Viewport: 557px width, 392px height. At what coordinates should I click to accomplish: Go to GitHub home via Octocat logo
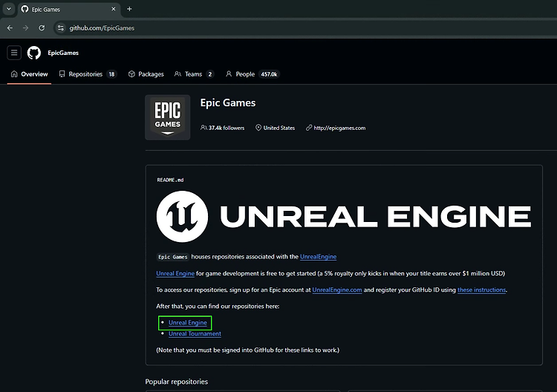(34, 53)
